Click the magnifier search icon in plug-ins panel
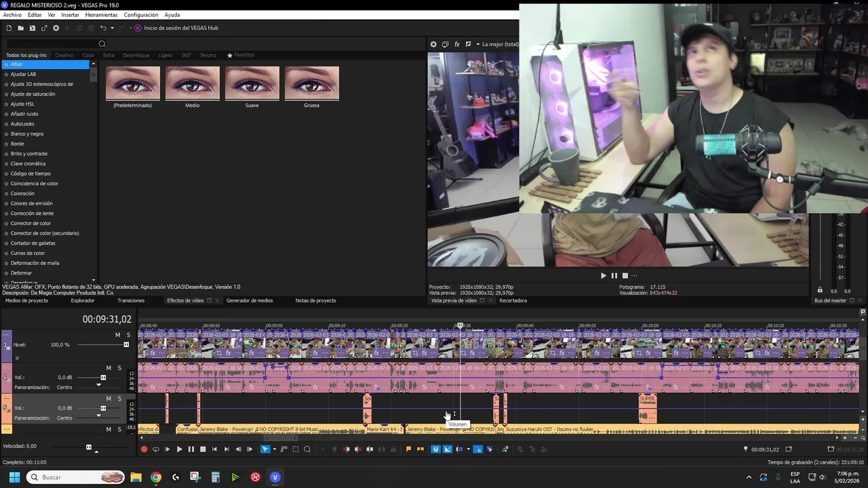The width and height of the screenshot is (868, 488). coord(102,44)
